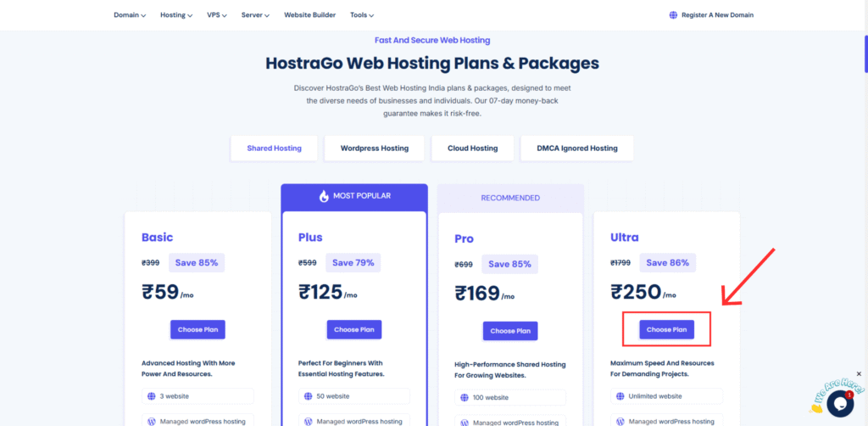Choose the Ultra plan
This screenshot has height=426, width=868.
(x=666, y=329)
